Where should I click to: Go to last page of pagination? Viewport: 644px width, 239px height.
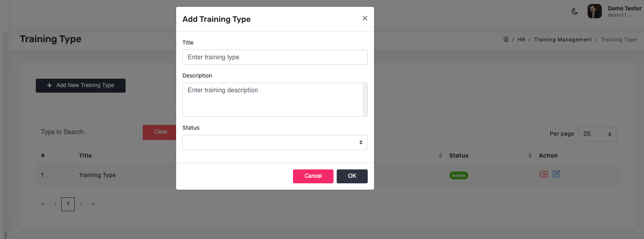[x=93, y=204]
